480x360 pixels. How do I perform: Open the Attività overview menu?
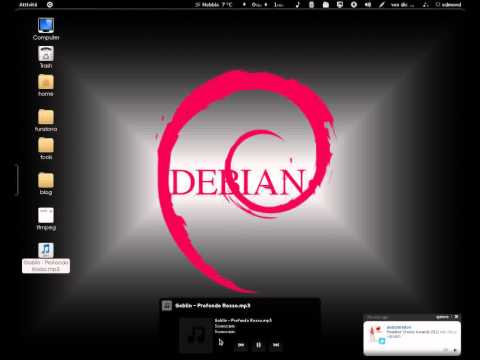28,5
